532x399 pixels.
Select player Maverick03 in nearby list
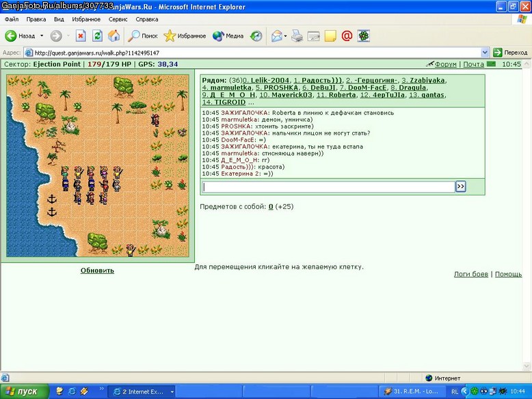tap(286, 95)
